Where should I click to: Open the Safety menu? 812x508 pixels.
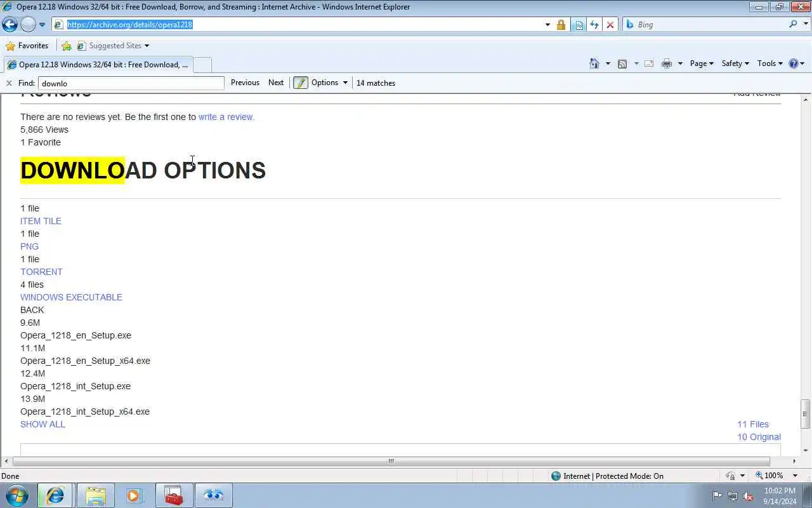[x=735, y=63]
